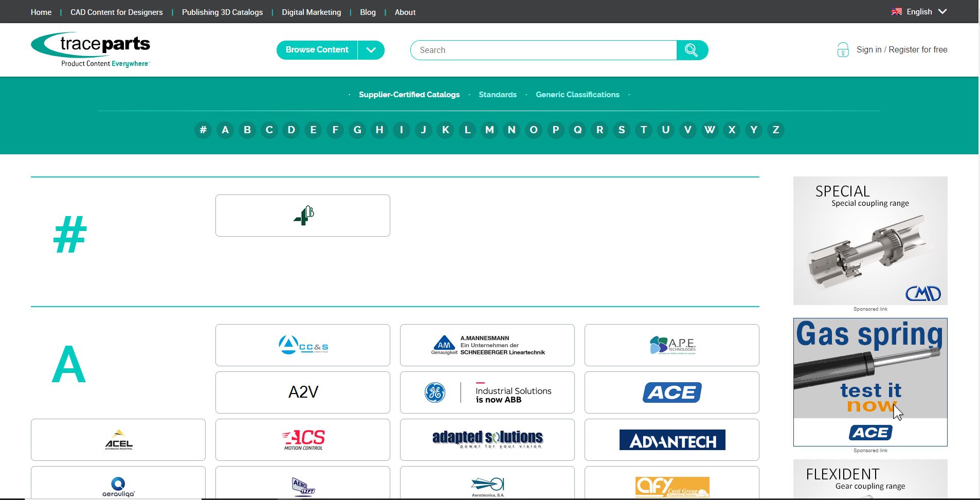Image resolution: width=980 pixels, height=500 pixels.
Task: Switch to the Standards tab
Action: pos(498,95)
